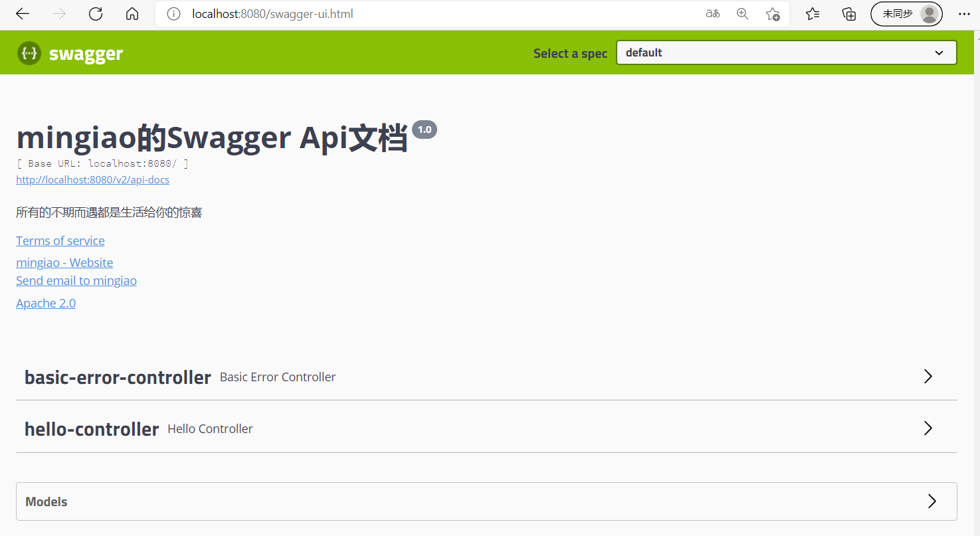Image resolution: width=980 pixels, height=536 pixels.
Task: Click the swagger brand text
Action: [x=86, y=54]
